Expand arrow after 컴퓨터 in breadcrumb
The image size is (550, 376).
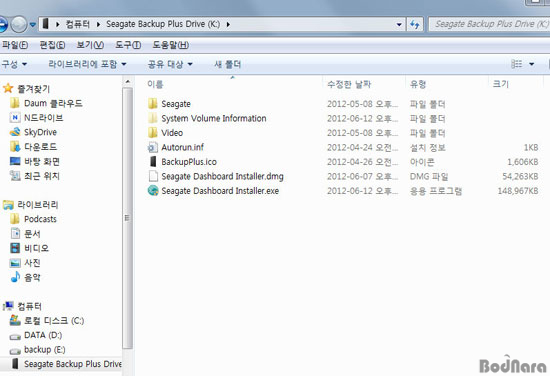(98, 24)
